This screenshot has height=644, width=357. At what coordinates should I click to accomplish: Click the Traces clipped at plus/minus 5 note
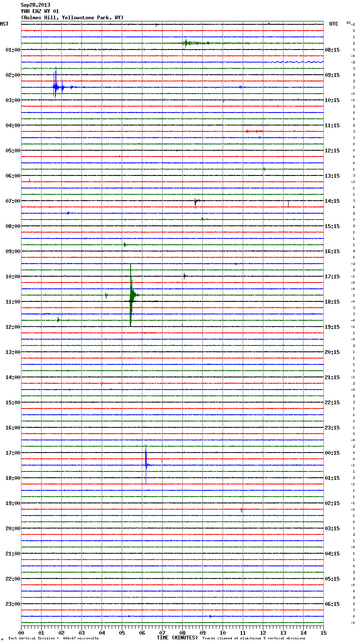[x=254, y=639]
